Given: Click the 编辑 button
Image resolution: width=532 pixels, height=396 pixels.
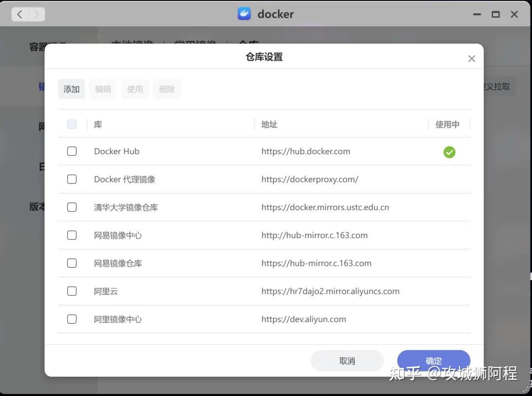Looking at the screenshot, I should coord(103,89).
